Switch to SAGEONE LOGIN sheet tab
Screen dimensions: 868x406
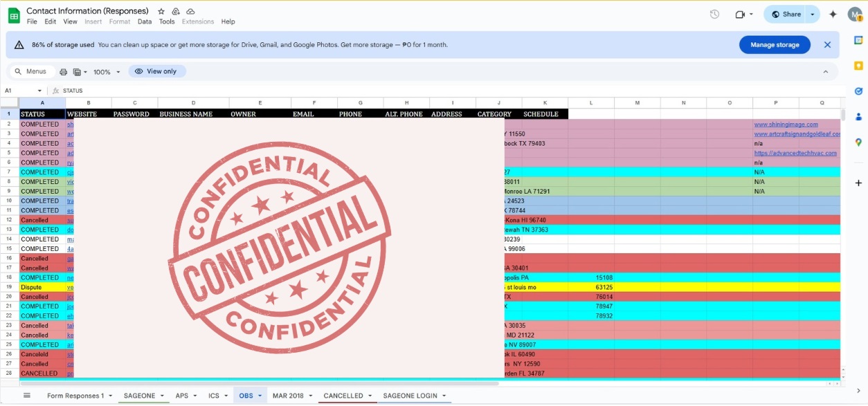tap(410, 396)
